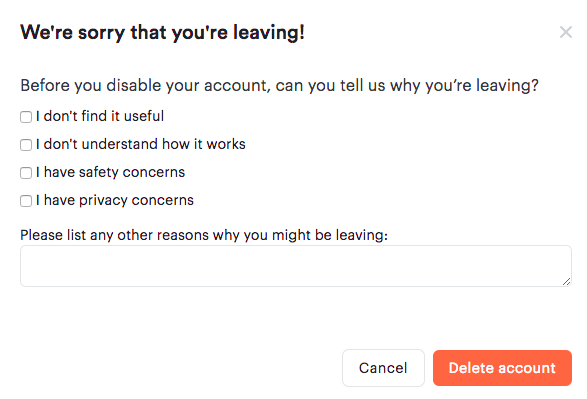The width and height of the screenshot is (587, 399).
Task: Select the "I have privacy concerns" checkbox
Action: pos(26,201)
